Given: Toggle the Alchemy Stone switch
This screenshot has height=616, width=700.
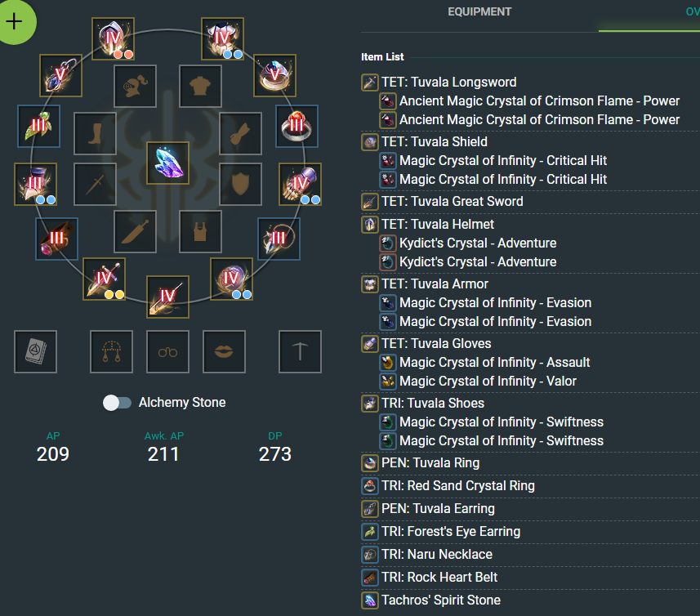Looking at the screenshot, I should (x=117, y=403).
